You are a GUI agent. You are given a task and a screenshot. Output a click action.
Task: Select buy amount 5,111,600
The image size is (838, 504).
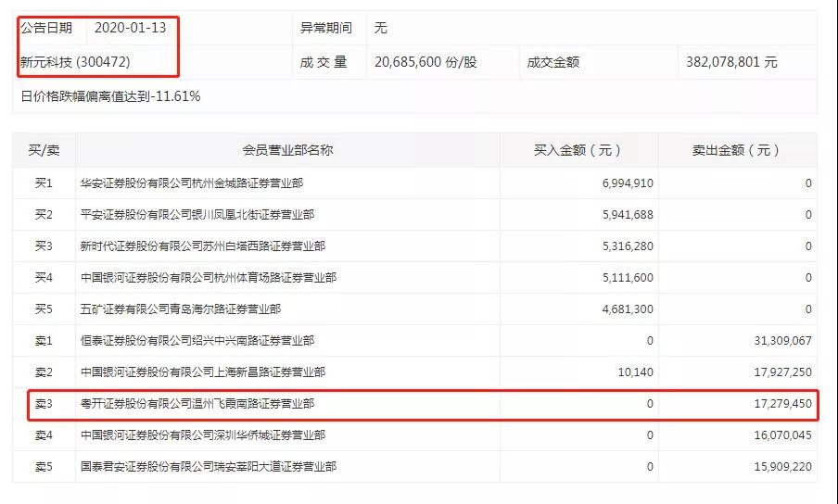(628, 278)
